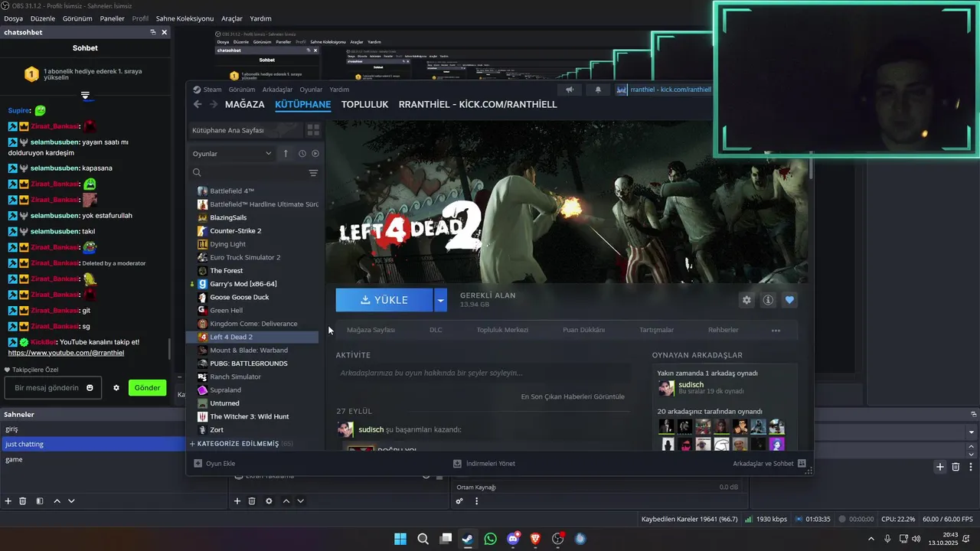Pop out the chatsohbet dock
Image resolution: width=980 pixels, height=551 pixels.
click(x=153, y=32)
